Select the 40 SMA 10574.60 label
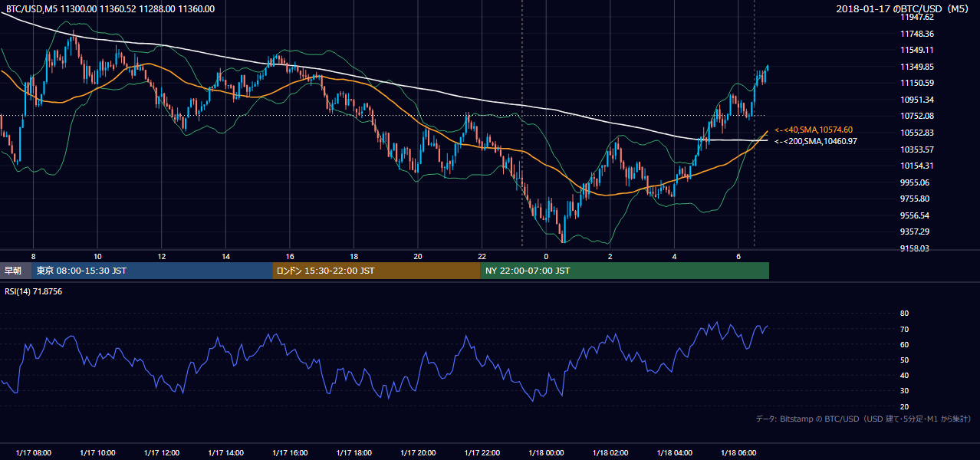980x460 pixels. point(814,130)
